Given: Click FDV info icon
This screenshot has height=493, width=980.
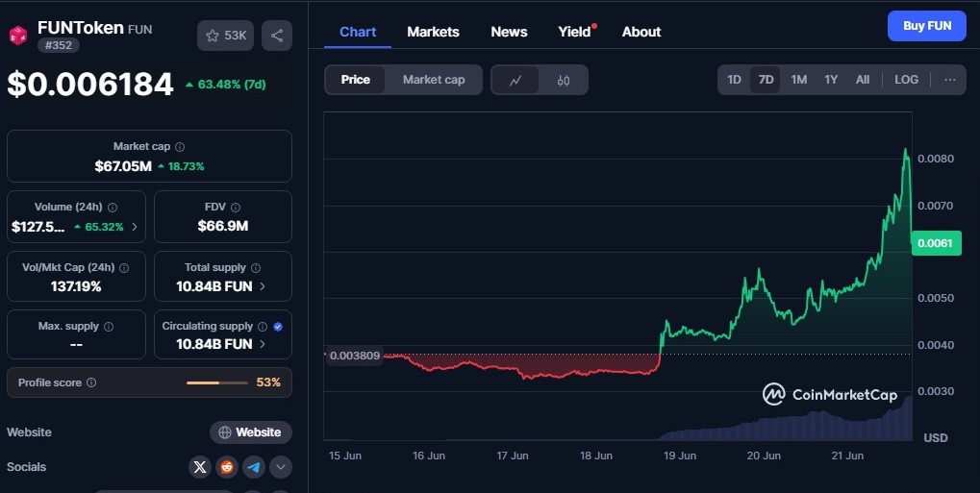Looking at the screenshot, I should point(236,208).
